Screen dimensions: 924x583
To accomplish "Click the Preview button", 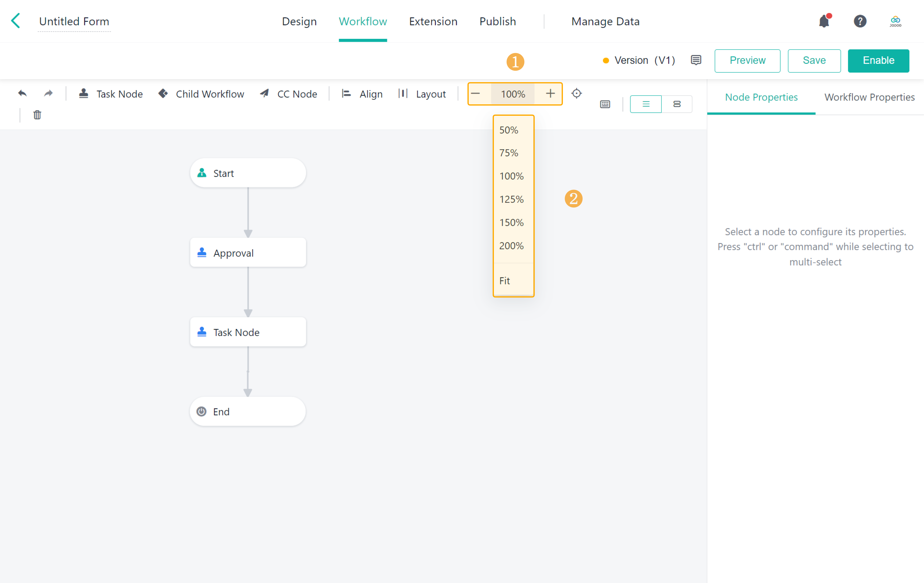I will click(747, 61).
